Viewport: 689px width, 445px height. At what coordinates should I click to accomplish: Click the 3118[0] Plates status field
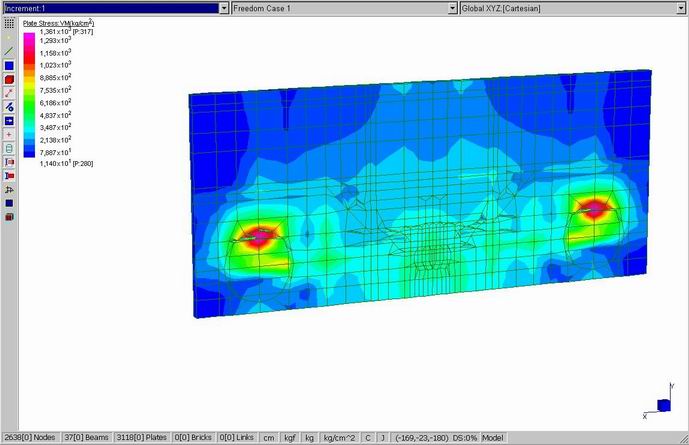tap(141, 438)
